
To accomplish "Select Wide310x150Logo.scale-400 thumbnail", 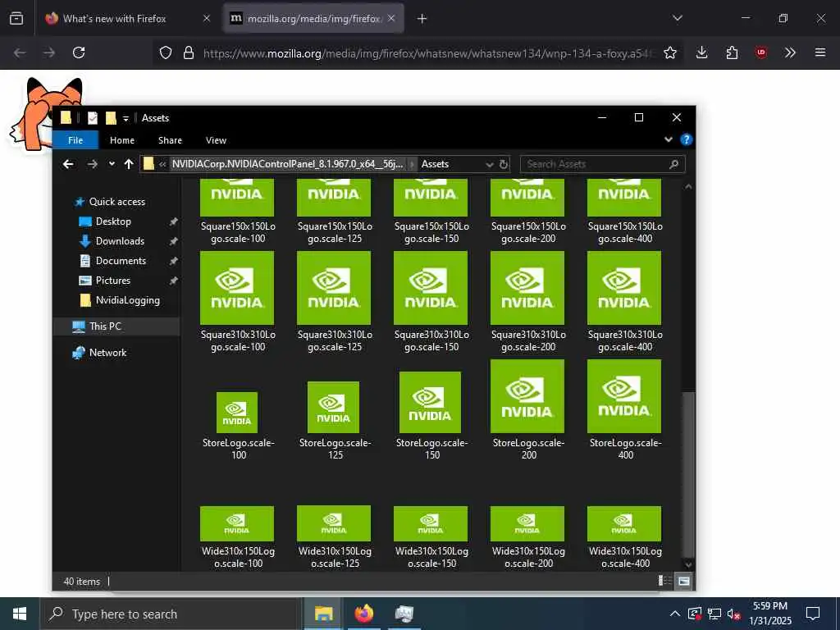I will [x=624, y=523].
